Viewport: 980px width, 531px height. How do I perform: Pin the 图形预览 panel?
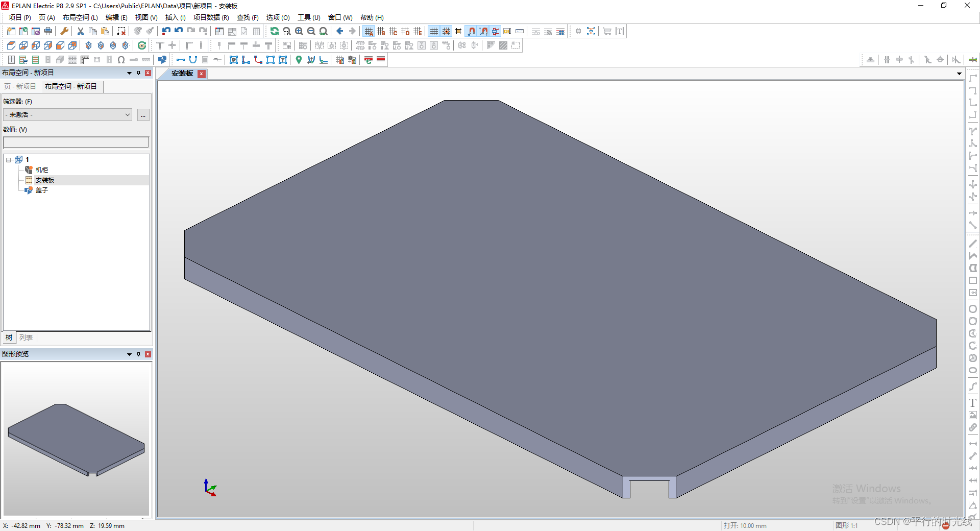coord(138,354)
